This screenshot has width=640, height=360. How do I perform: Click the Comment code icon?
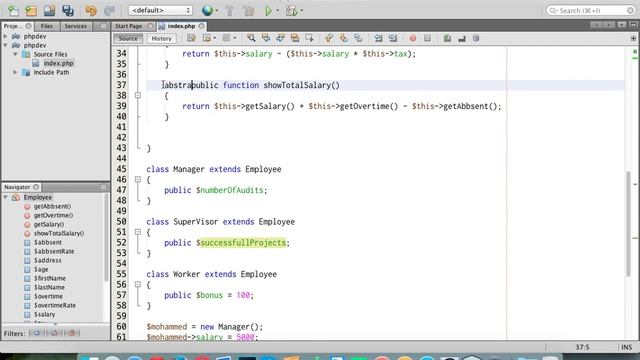(447, 38)
